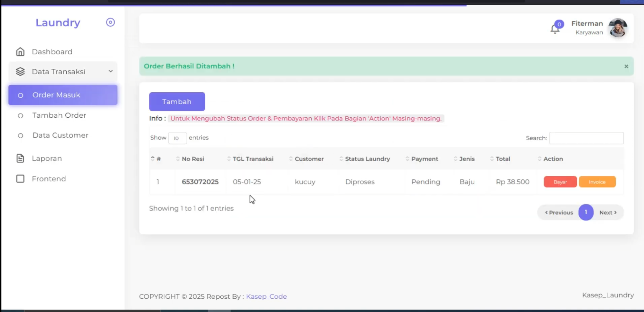Viewport: 644px width, 312px height.
Task: Click the date 05-01-25 cell
Action: (247, 182)
